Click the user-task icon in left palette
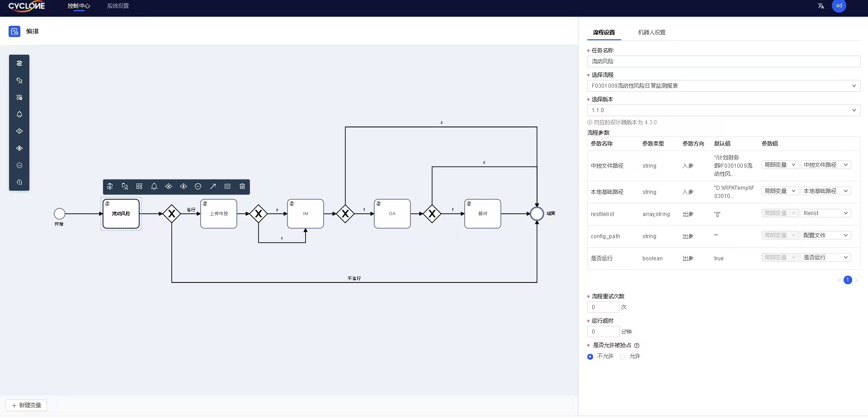Viewport: 868px width, 418px height. (x=19, y=80)
